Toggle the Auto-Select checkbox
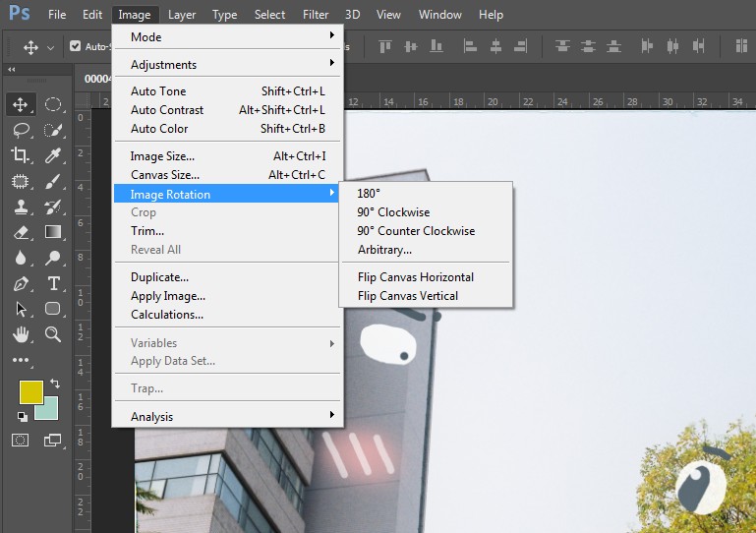 (x=75, y=46)
